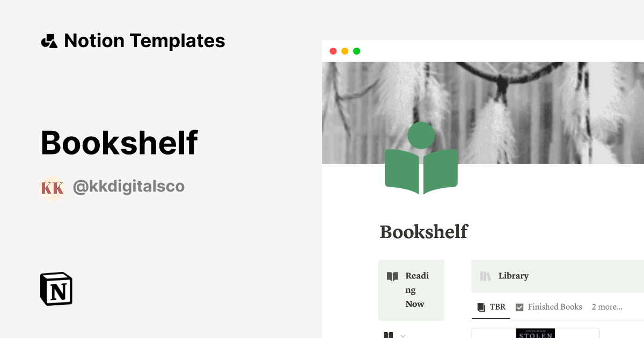
Task: Click the KK avatar icon
Action: (x=52, y=188)
